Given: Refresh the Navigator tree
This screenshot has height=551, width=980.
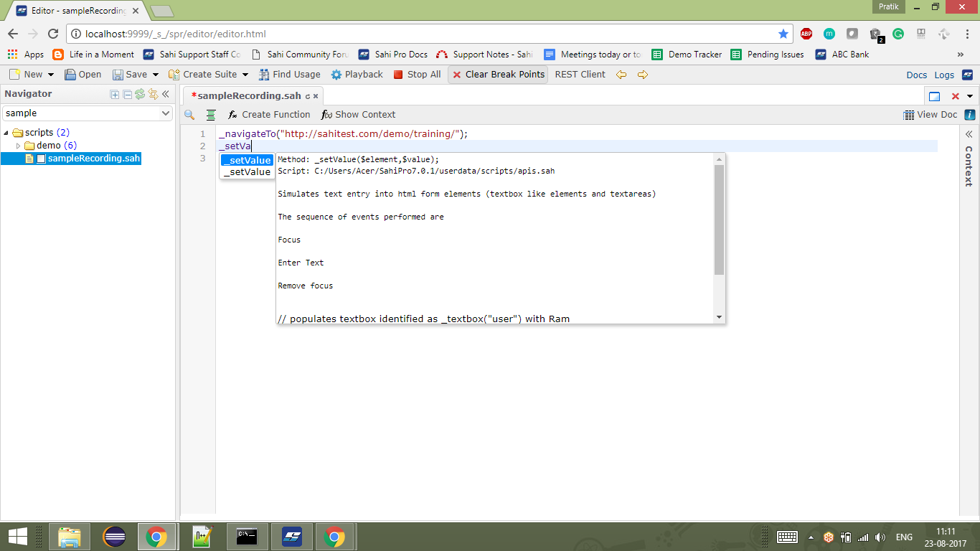Looking at the screenshot, I should [140, 94].
